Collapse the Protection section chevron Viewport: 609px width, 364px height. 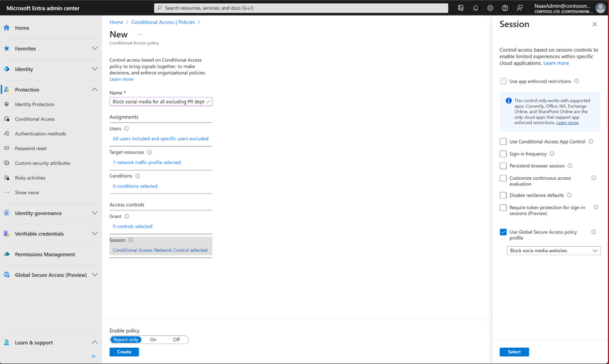94,90
